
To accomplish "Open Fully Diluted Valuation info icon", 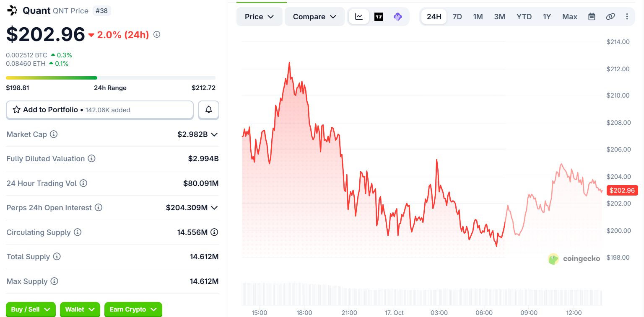I will click(91, 159).
